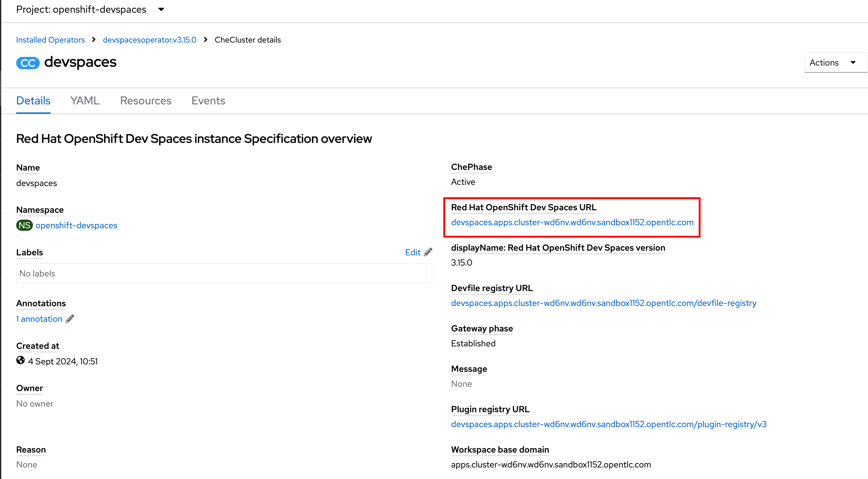This screenshot has width=868, height=479.
Task: Switch to the Resources tab
Action: point(146,100)
